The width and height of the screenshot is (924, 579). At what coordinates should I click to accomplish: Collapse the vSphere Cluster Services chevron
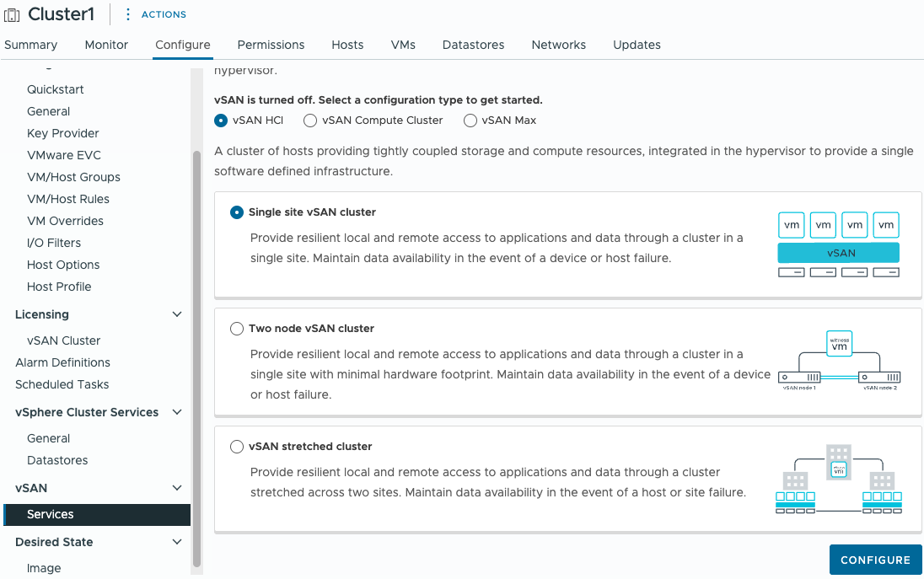(x=177, y=412)
